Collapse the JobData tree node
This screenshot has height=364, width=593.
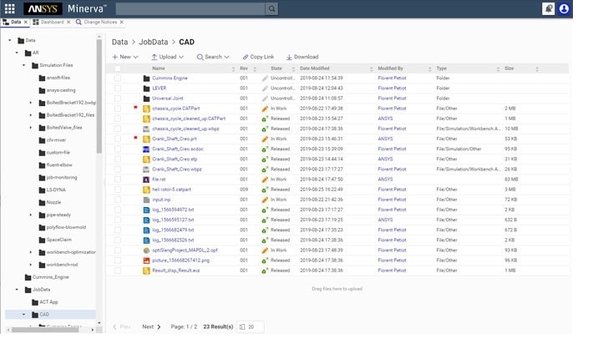click(17, 290)
